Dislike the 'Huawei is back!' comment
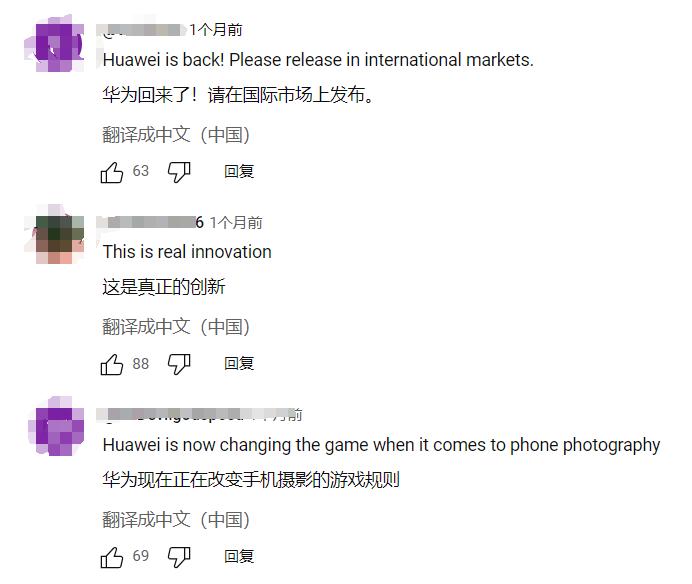Screen dimensions: 692x584 [x=179, y=172]
